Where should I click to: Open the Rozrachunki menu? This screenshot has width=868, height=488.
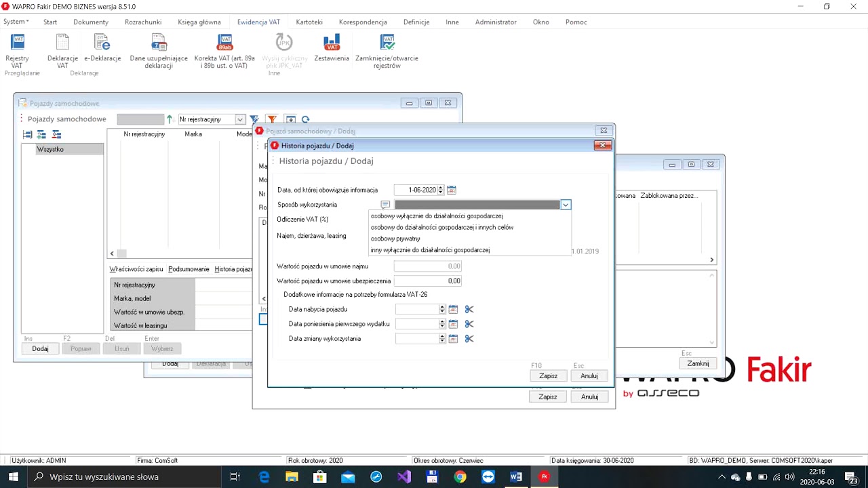pos(143,22)
